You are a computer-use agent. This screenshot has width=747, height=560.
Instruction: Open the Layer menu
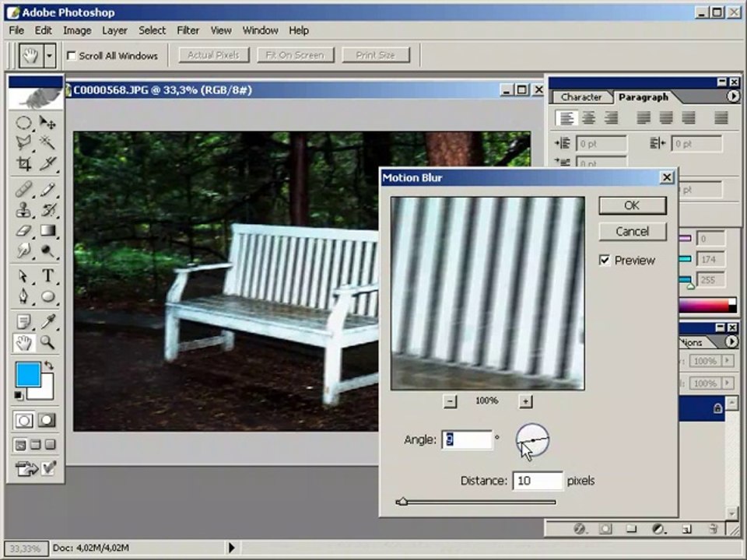115,30
